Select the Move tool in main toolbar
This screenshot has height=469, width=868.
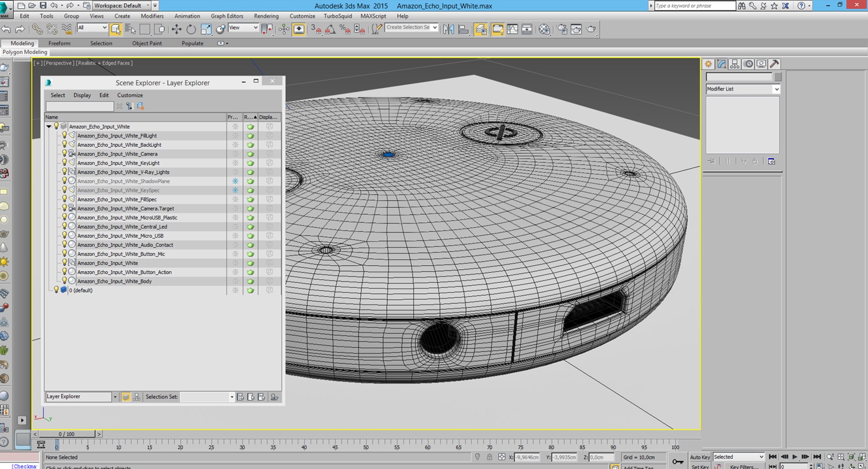pos(176,29)
